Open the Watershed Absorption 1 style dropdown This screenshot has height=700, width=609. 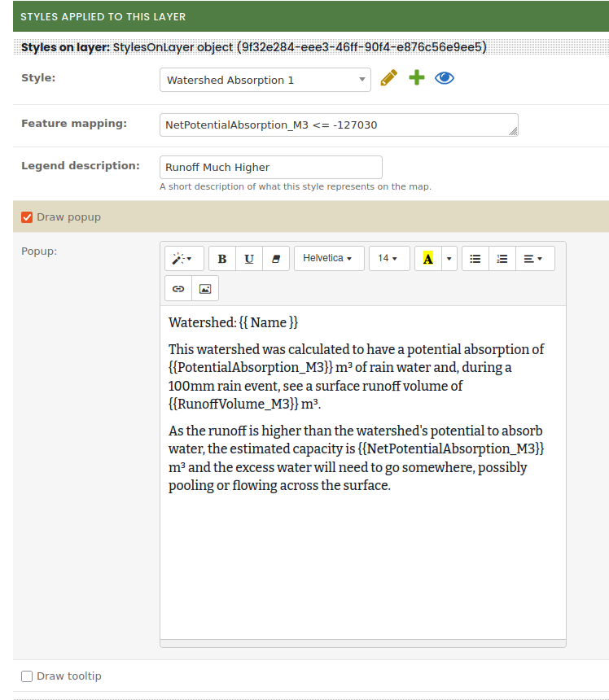[265, 80]
